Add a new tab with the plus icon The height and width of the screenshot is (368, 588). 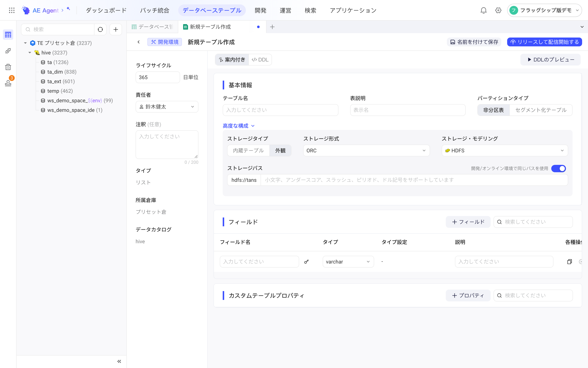click(x=272, y=27)
